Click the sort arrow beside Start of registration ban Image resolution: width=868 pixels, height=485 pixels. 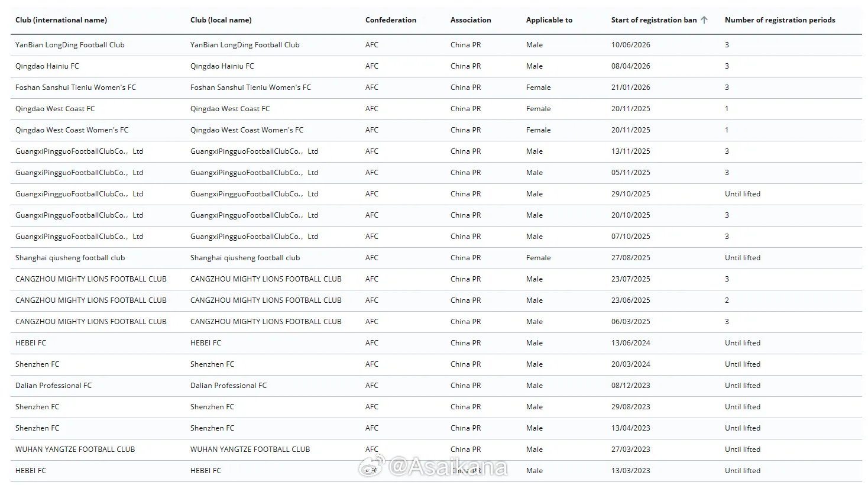(x=704, y=20)
